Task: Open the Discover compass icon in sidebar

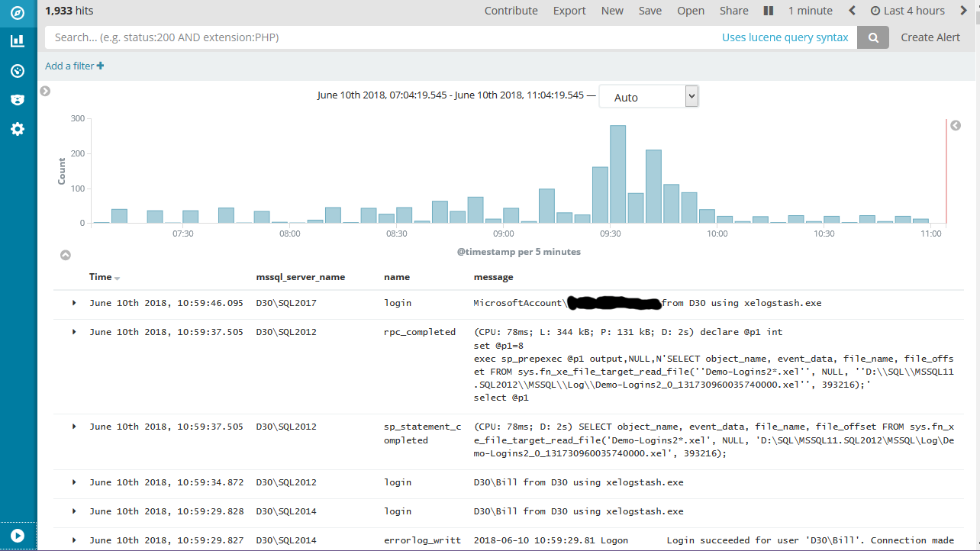Action: pos(17,12)
